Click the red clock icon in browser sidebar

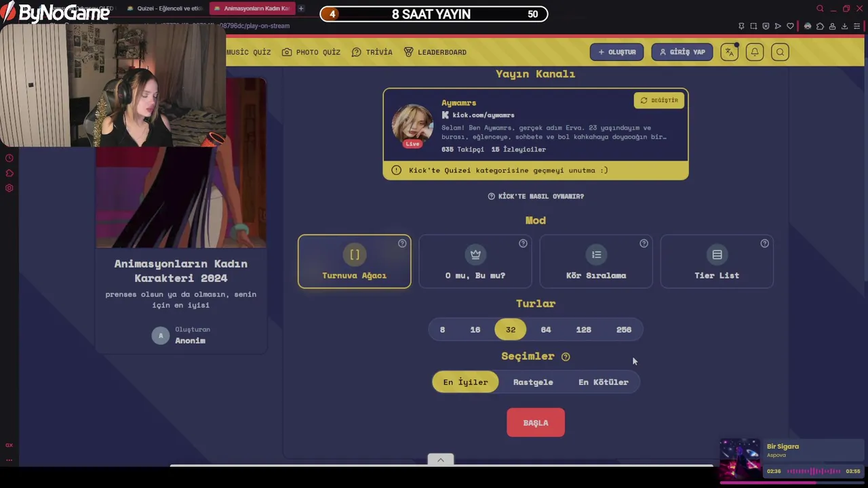click(x=9, y=158)
